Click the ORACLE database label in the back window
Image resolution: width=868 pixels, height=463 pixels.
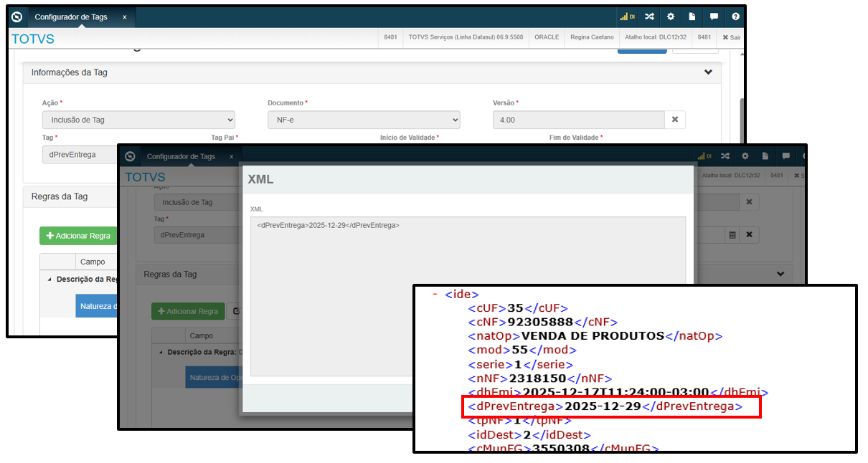point(547,37)
